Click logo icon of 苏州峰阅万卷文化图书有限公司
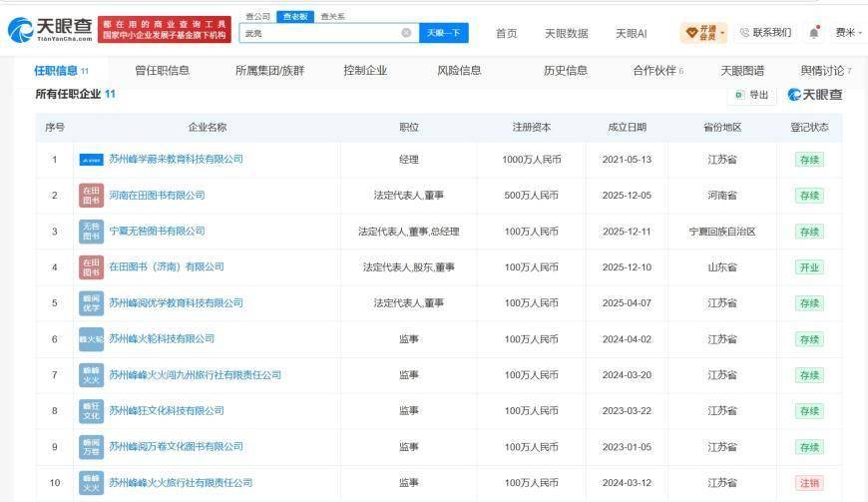 point(92,447)
